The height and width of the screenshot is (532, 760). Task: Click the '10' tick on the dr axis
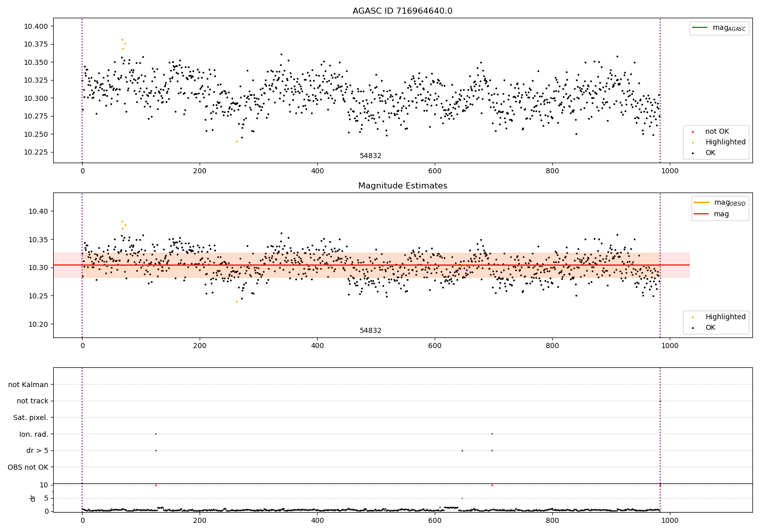[44, 485]
